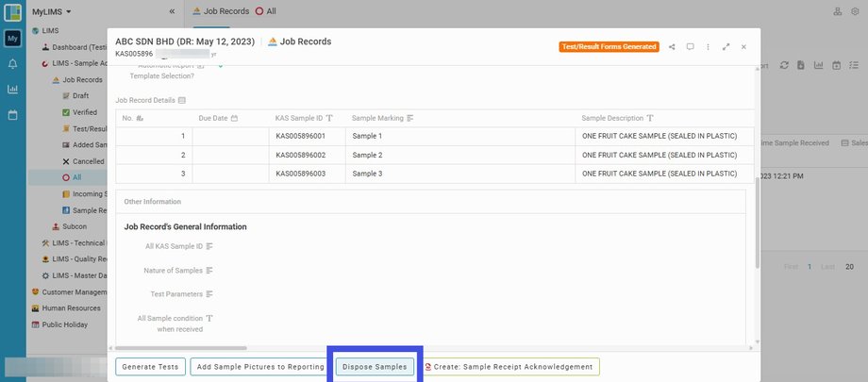The image size is (868, 382).
Task: Expand dialog to full screen
Action: [x=726, y=47]
